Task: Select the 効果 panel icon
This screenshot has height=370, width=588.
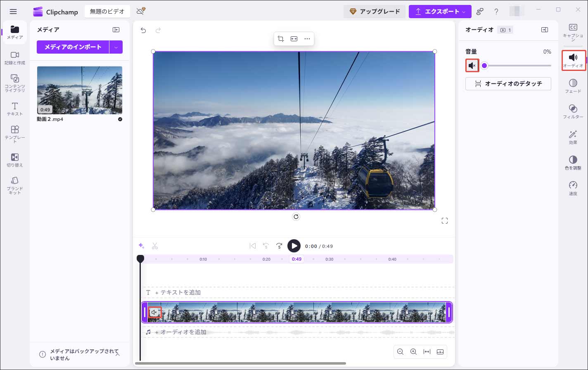Action: pyautogui.click(x=573, y=137)
